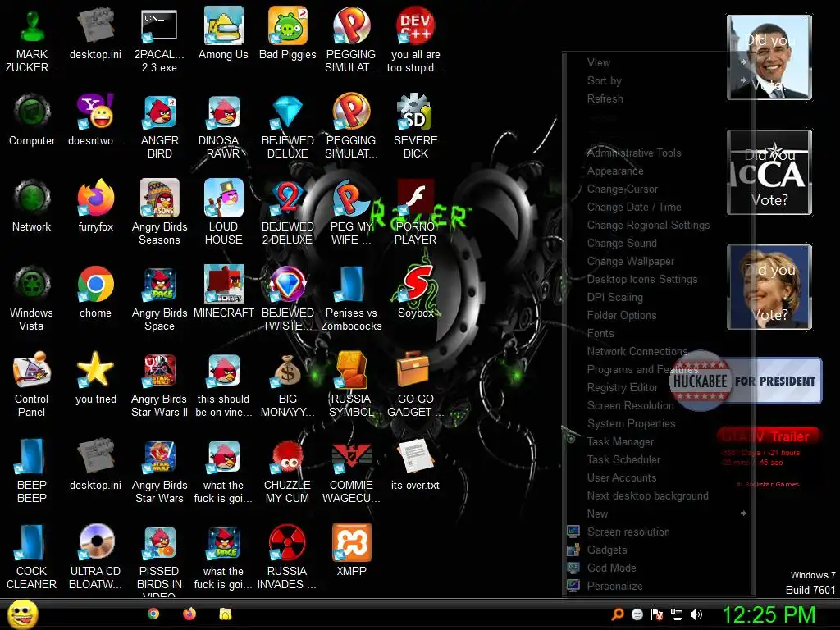Select the you tried star icon
This screenshot has height=630, width=840.
coord(95,378)
